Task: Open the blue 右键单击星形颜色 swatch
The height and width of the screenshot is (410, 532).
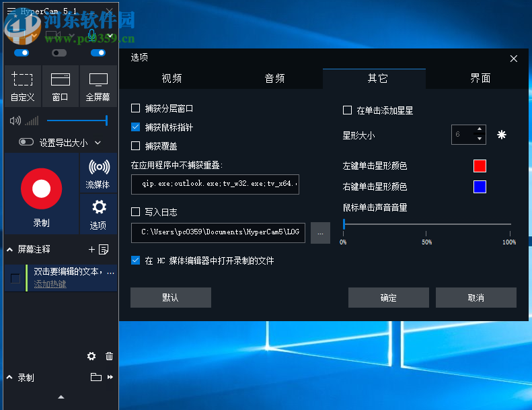Action: pyautogui.click(x=480, y=187)
